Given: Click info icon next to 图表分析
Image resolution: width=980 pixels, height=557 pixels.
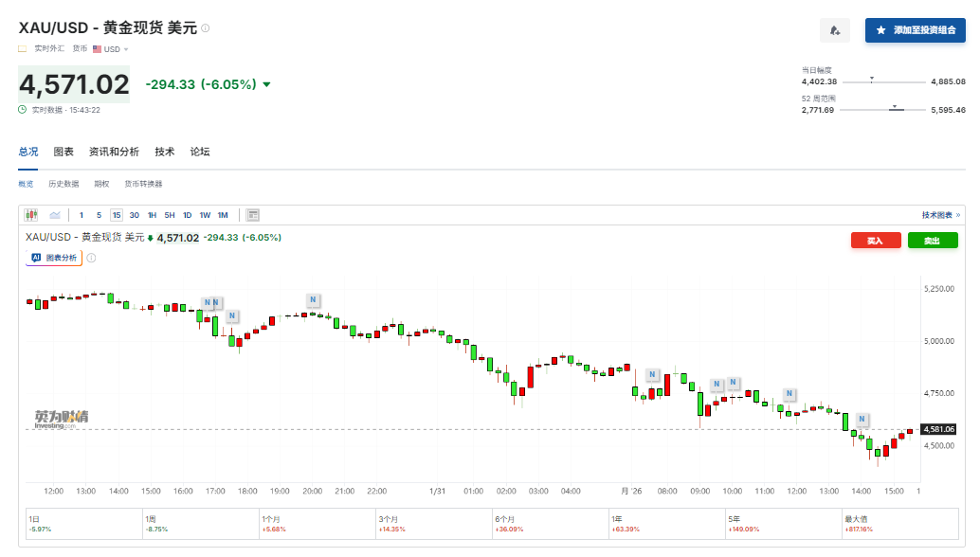Looking at the screenshot, I should coord(92,258).
